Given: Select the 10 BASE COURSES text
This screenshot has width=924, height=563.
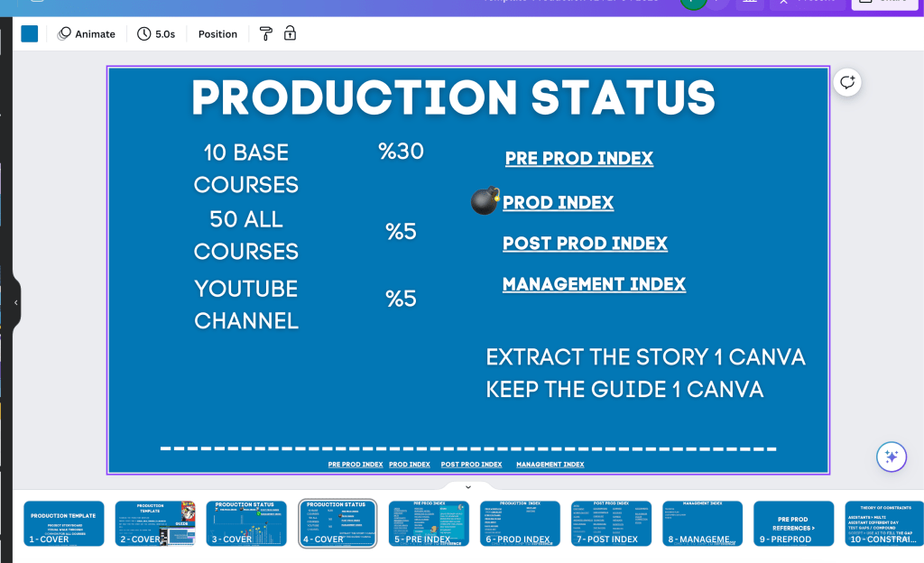Looking at the screenshot, I should [246, 169].
